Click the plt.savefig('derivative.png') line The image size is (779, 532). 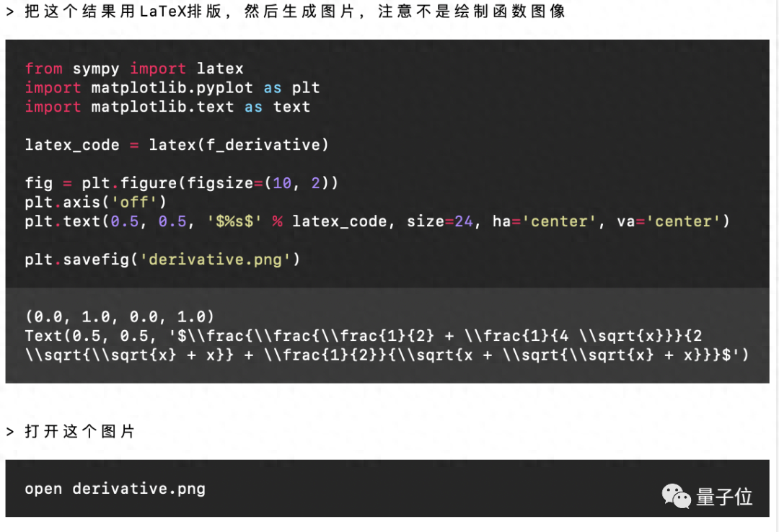tap(162, 260)
